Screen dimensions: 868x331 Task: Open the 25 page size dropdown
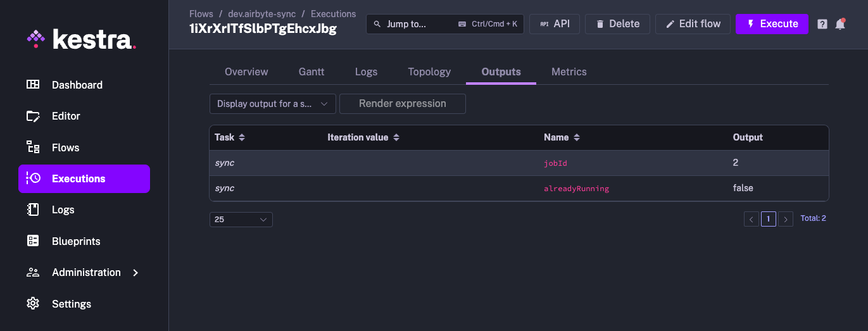241,220
